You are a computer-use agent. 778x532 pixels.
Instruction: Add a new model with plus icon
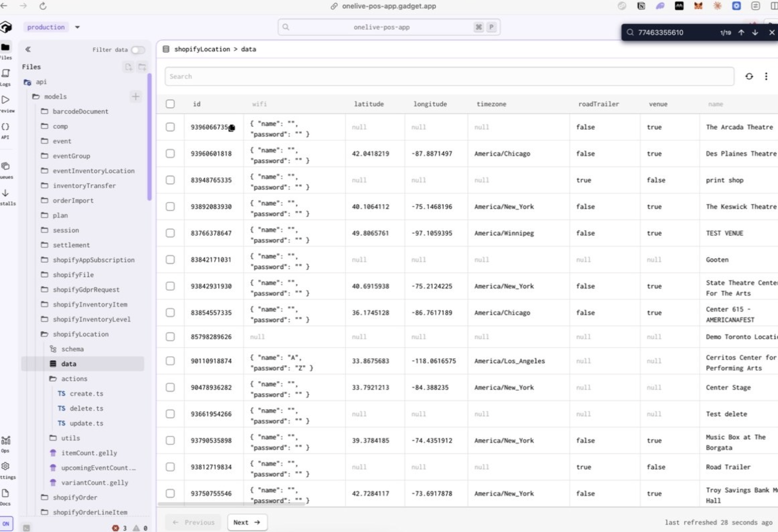tap(136, 97)
